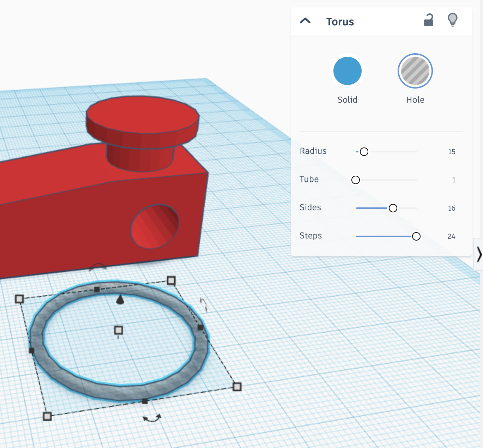Click the Tube slider handle
The height and width of the screenshot is (448, 483).
click(356, 180)
